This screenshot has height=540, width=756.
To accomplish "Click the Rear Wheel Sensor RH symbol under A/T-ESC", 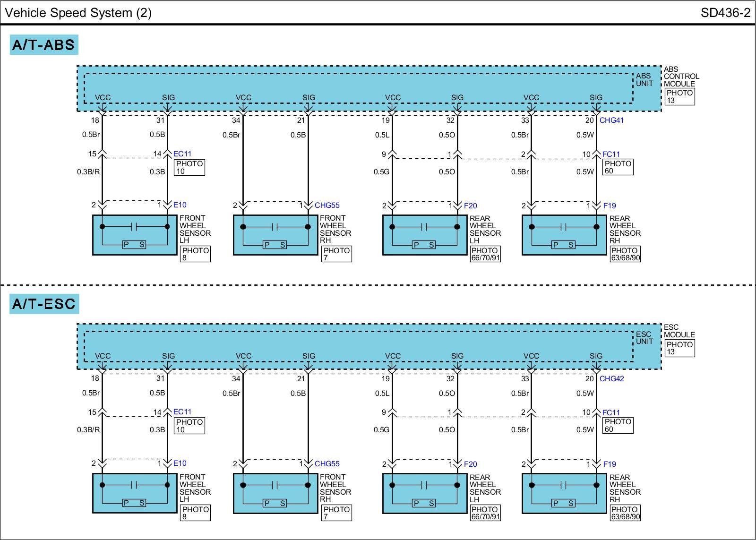I will [x=564, y=493].
